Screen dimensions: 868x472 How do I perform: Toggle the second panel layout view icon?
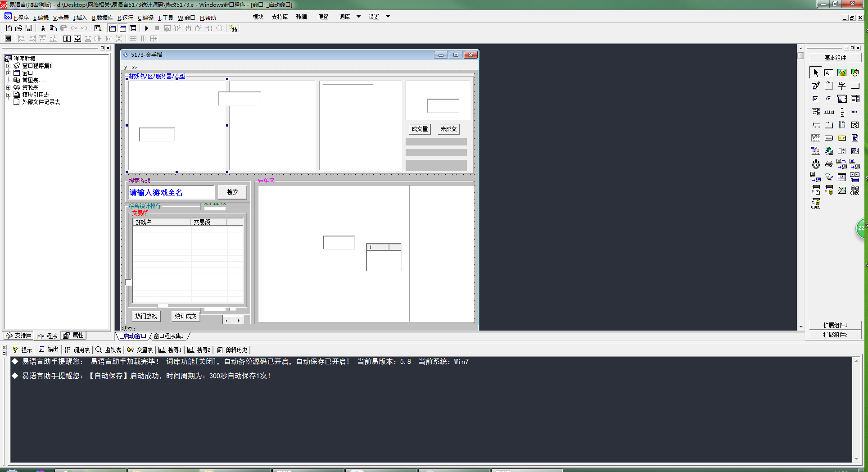pyautogui.click(x=123, y=28)
